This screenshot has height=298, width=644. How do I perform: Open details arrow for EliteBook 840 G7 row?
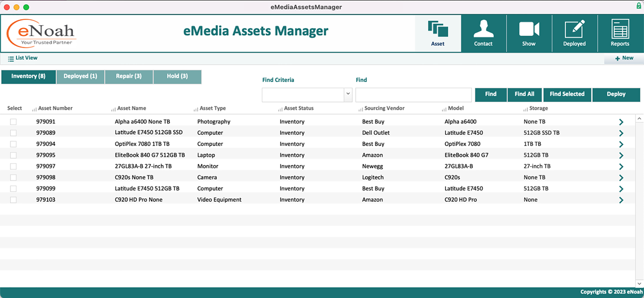coord(621,155)
